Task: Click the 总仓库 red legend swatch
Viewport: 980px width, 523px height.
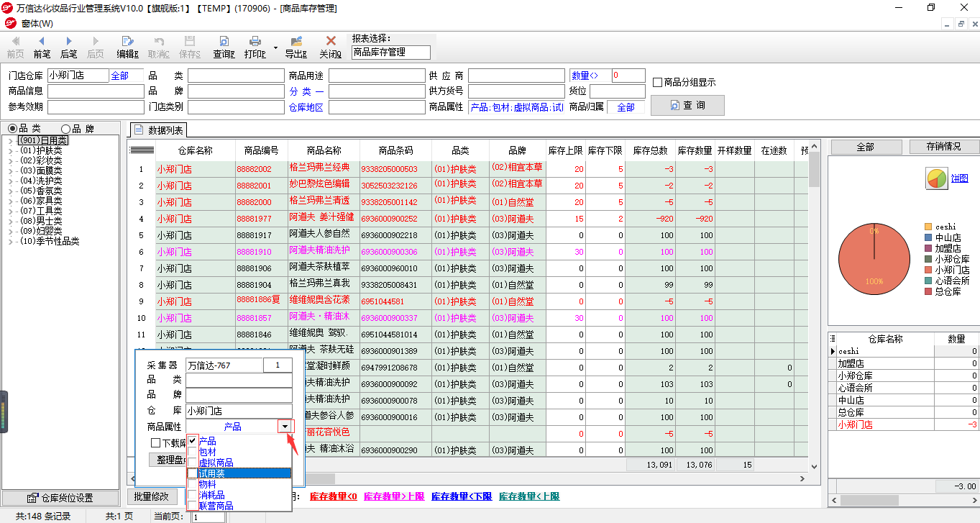Action: coord(928,291)
